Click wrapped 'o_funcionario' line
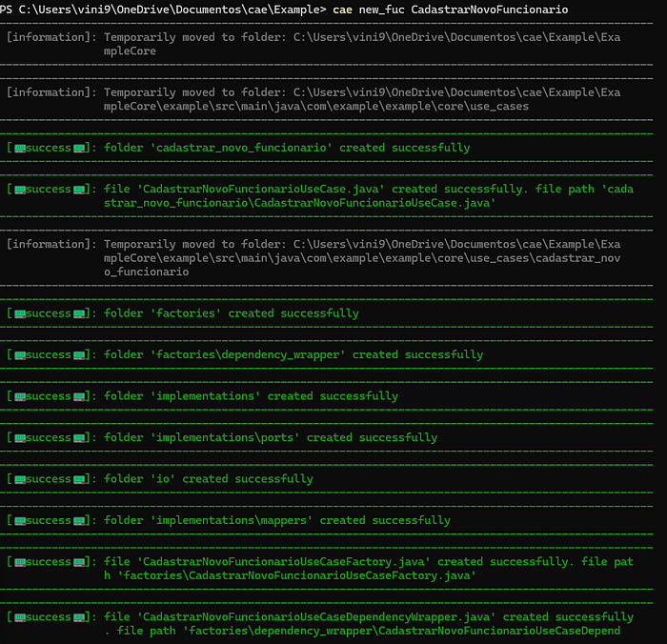Viewport: 667px width, 644px height. tap(147, 272)
